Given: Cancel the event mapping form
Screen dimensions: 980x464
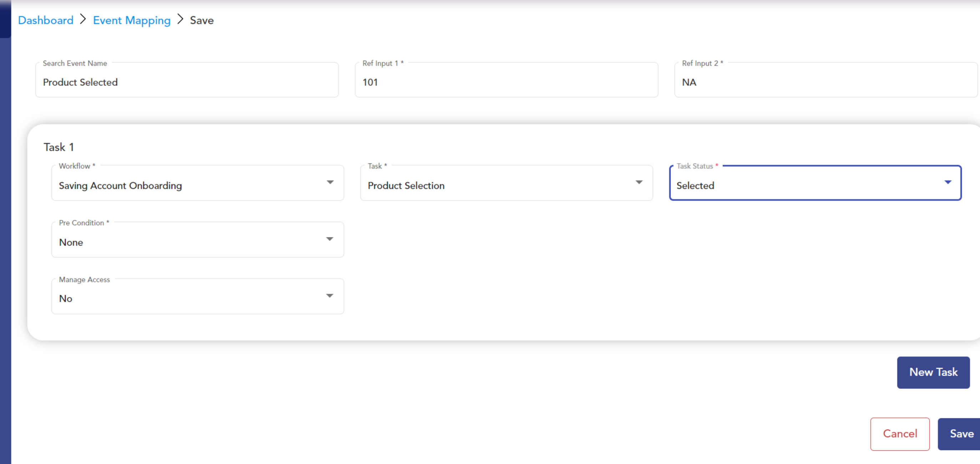Looking at the screenshot, I should click(x=900, y=434).
